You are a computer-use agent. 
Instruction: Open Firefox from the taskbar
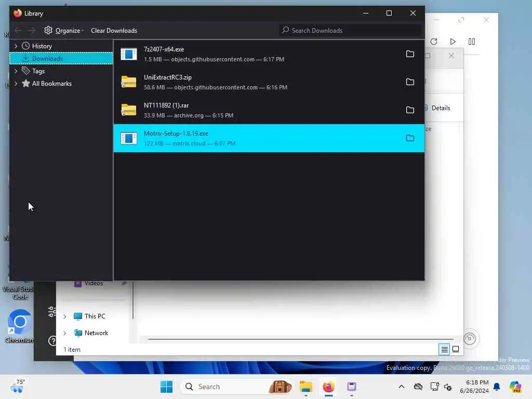328,387
